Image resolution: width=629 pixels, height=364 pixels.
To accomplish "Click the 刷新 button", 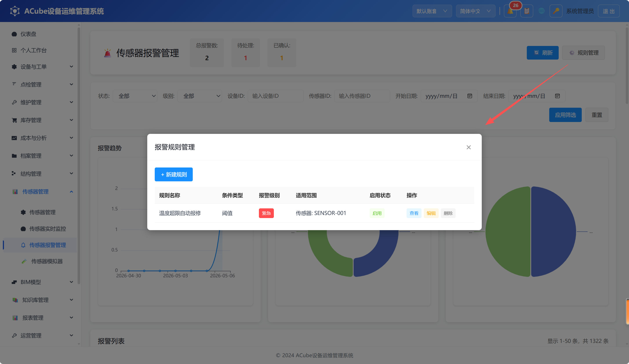I will pos(542,53).
